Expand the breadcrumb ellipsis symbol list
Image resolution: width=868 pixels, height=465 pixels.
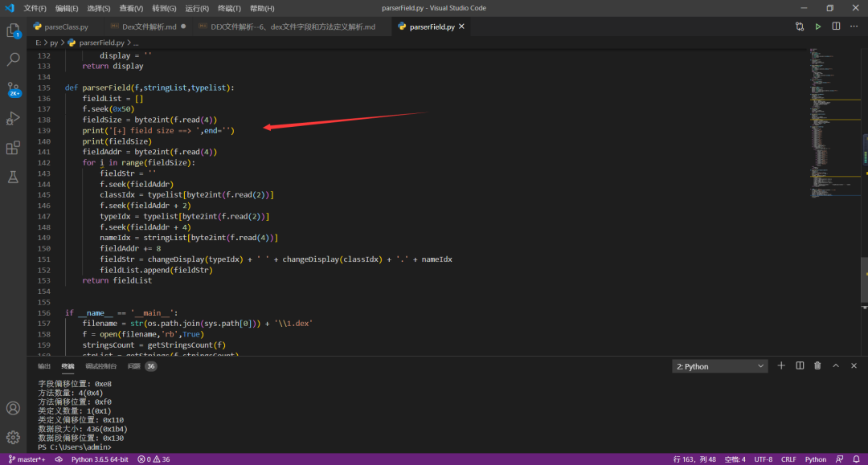point(136,43)
